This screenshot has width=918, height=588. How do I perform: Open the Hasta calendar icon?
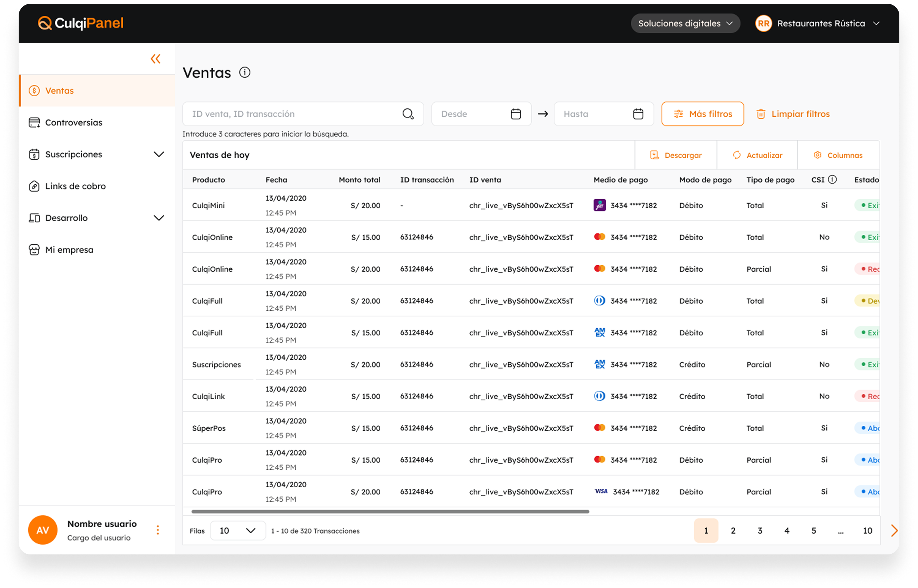click(638, 114)
